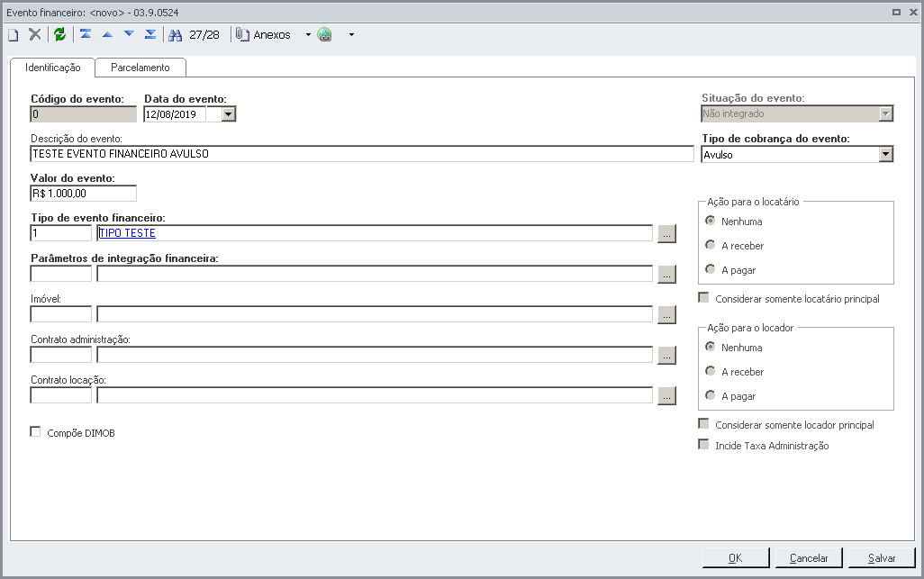Jump to the last record icon
Image resolution: width=924 pixels, height=579 pixels.
[x=150, y=34]
